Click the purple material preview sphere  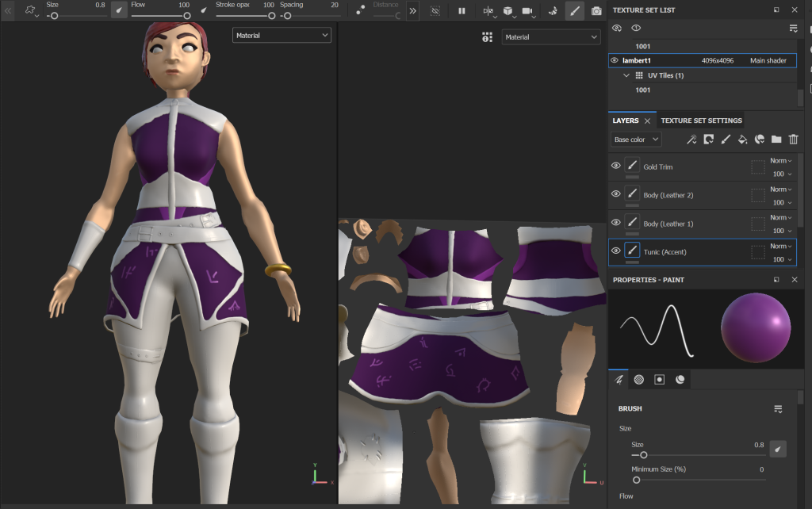pyautogui.click(x=755, y=327)
